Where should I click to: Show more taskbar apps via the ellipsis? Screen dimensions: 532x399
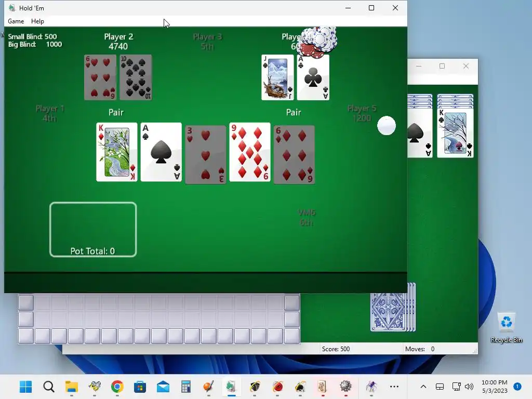click(394, 387)
